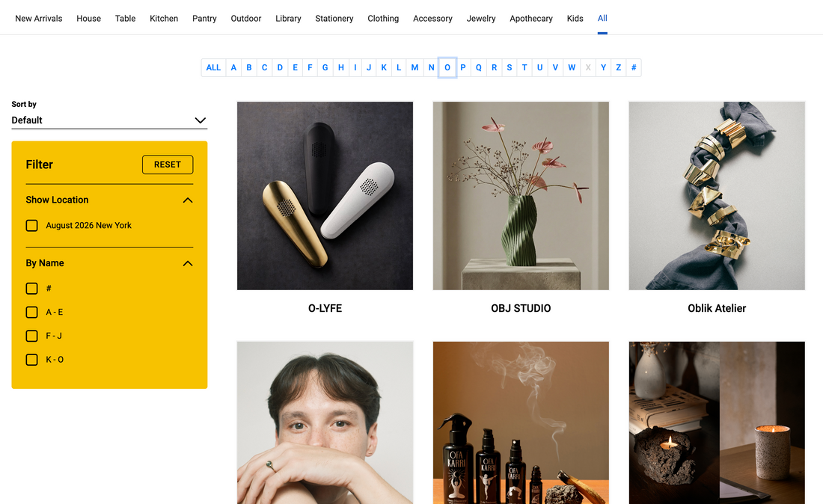Check the A - E name checkbox
This screenshot has height=504, width=823.
(x=32, y=312)
